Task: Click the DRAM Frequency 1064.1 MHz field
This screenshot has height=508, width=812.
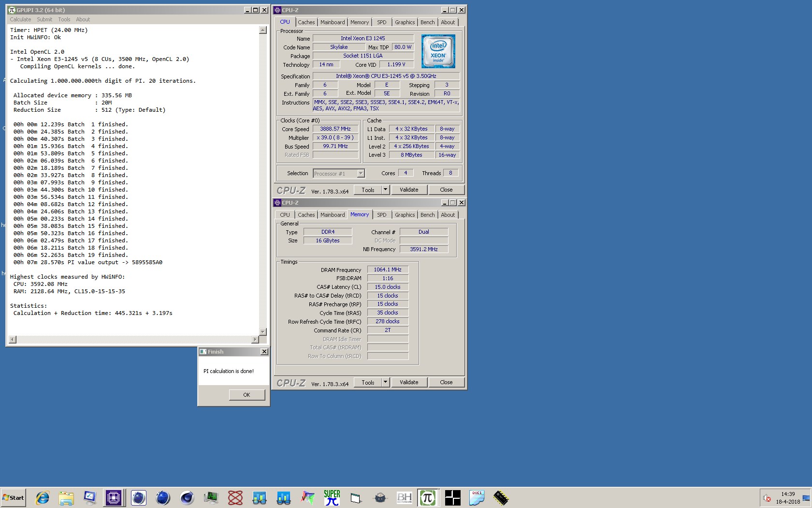Action: [388, 269]
